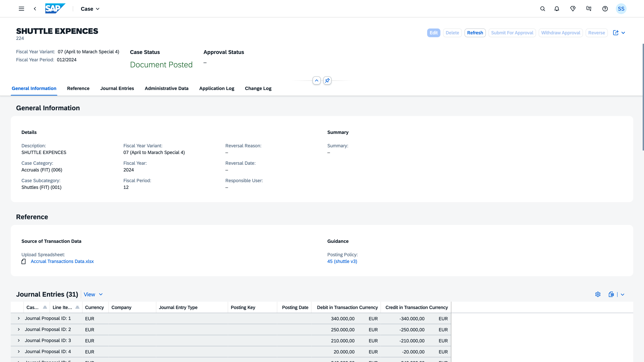Open the hamburger navigation menu
Viewport: 644px width, 362px height.
(x=21, y=9)
